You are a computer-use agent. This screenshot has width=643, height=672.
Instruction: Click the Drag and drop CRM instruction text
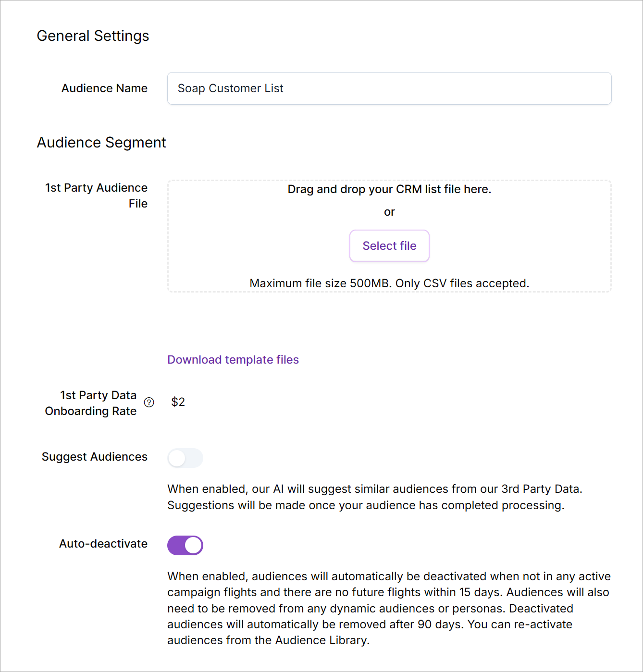[x=389, y=189]
